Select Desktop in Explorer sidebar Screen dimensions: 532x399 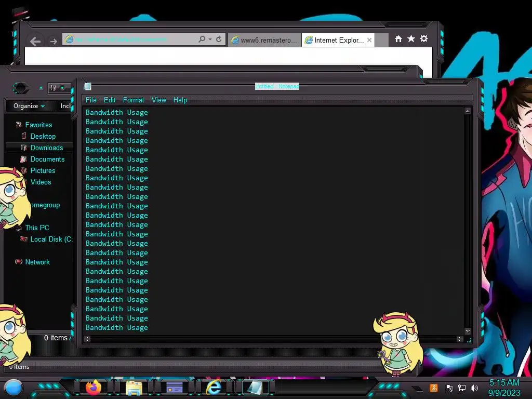pos(43,137)
